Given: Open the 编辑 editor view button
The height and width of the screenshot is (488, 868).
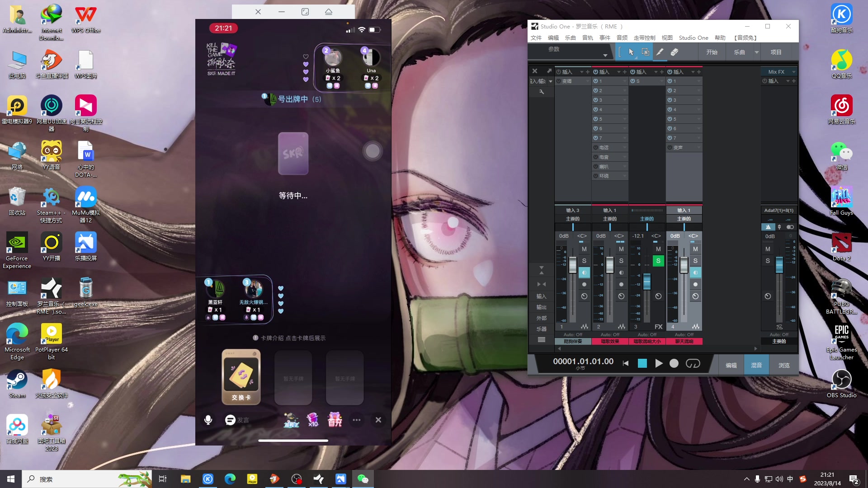Looking at the screenshot, I should [731, 365].
